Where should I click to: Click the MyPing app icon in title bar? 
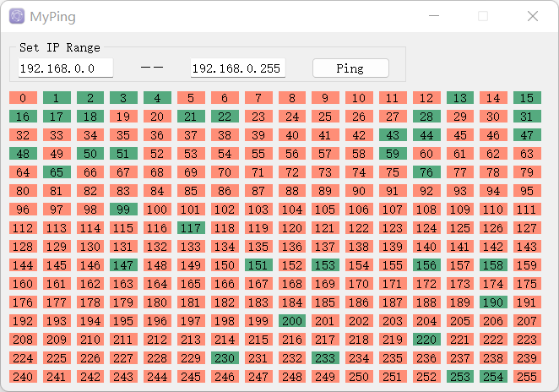pos(17,16)
